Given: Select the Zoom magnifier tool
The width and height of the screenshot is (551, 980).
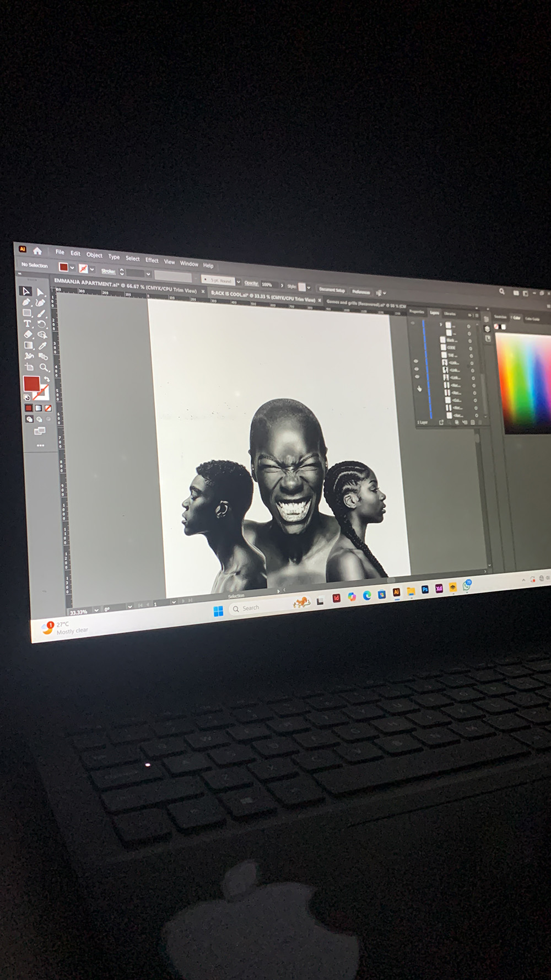Looking at the screenshot, I should (44, 368).
